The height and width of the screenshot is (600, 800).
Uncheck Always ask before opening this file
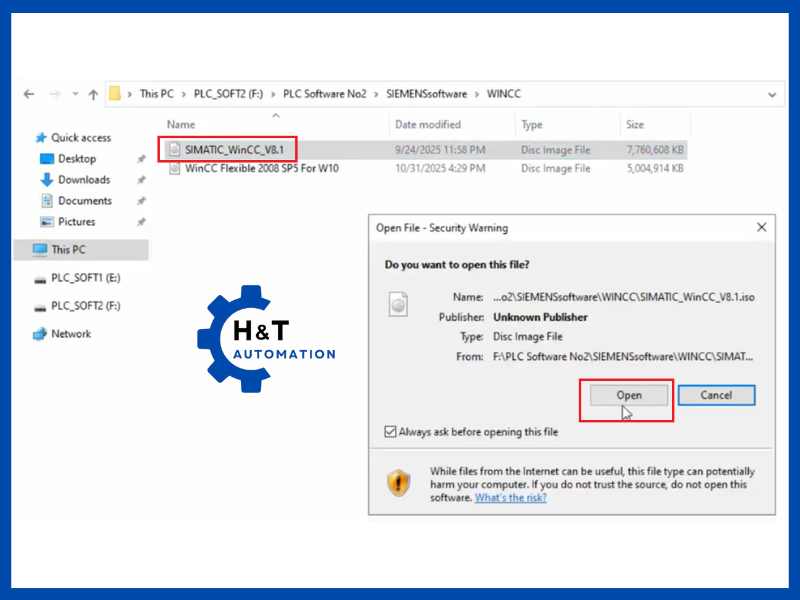click(390, 432)
